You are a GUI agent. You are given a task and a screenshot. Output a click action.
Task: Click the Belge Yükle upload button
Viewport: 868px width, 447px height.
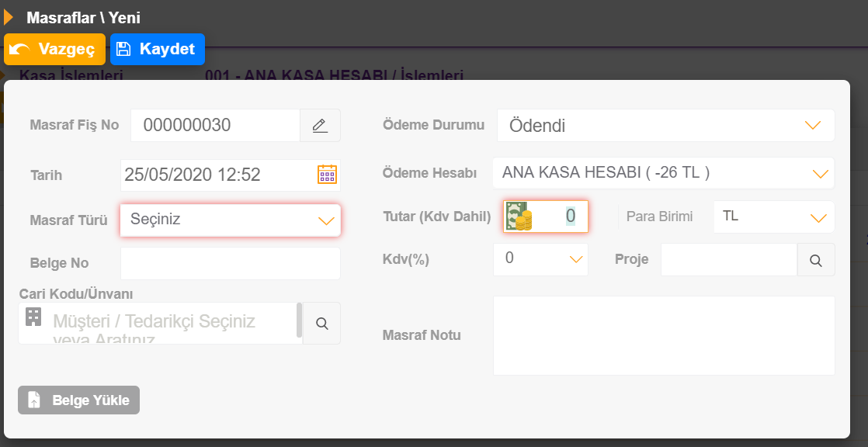(x=78, y=400)
